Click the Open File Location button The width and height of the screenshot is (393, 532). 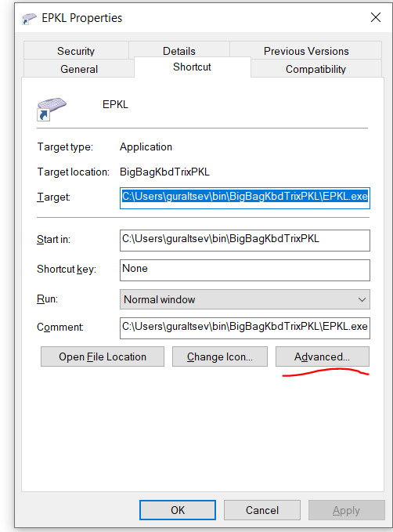103,356
